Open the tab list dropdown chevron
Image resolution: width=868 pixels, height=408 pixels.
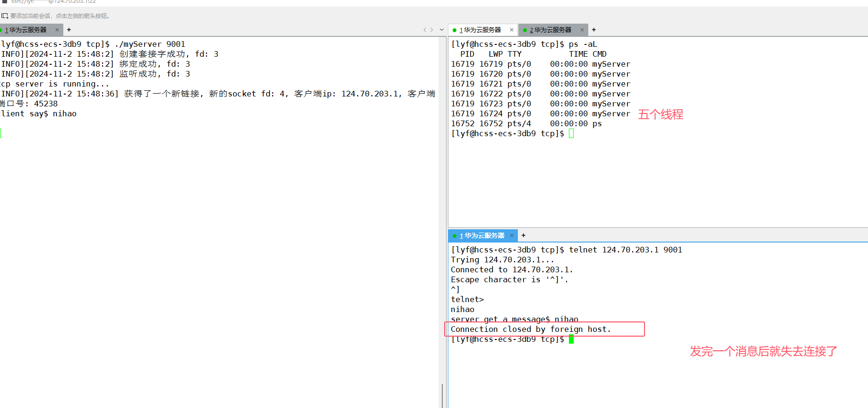point(442,30)
